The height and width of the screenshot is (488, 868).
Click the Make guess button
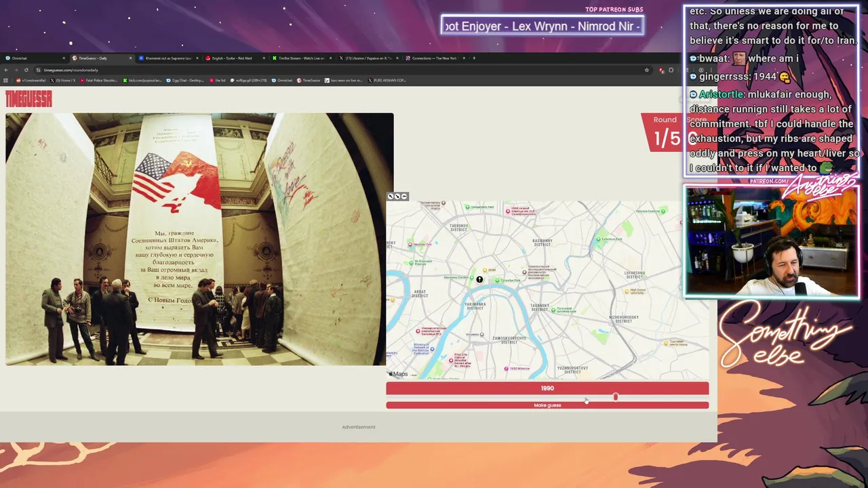coord(547,405)
